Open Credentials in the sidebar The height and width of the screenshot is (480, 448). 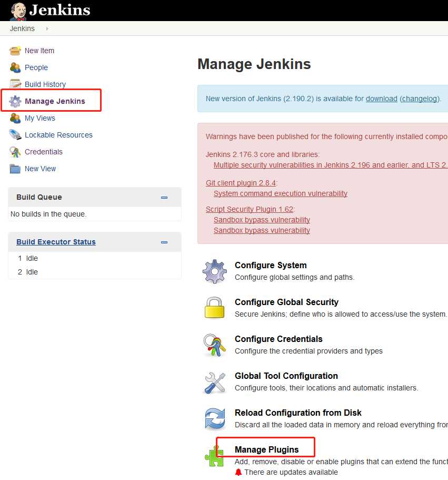[44, 152]
